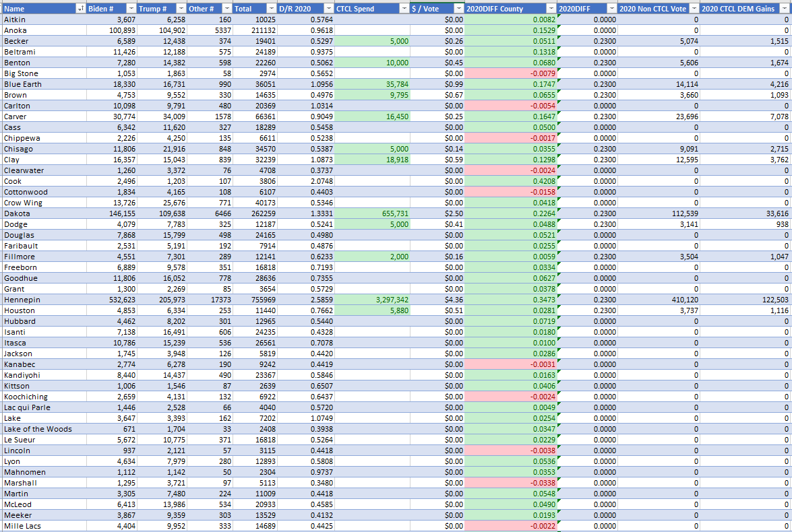Open the $ / Vote column filter dropdown
792x532 pixels.
tap(458, 9)
